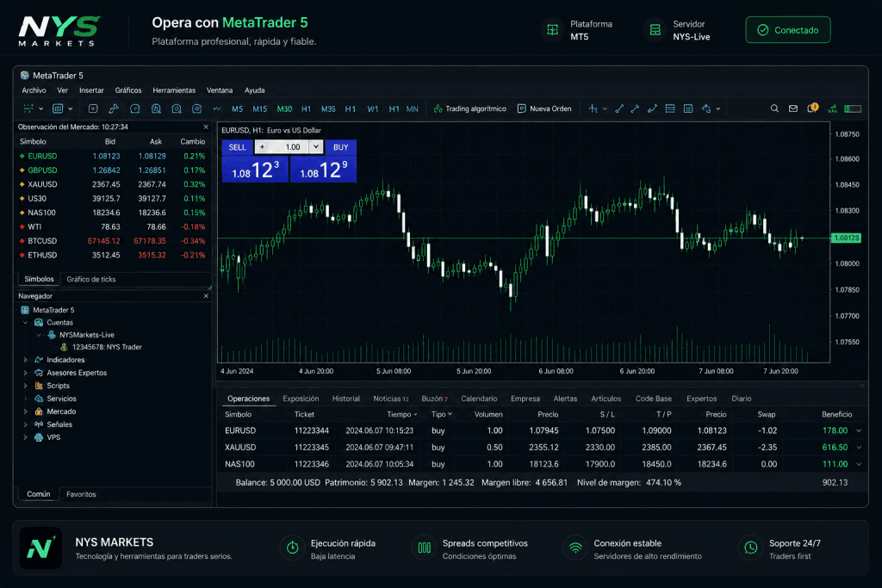Open notifications icon with orange badge
Viewport: 882px width, 588px height.
[813, 108]
